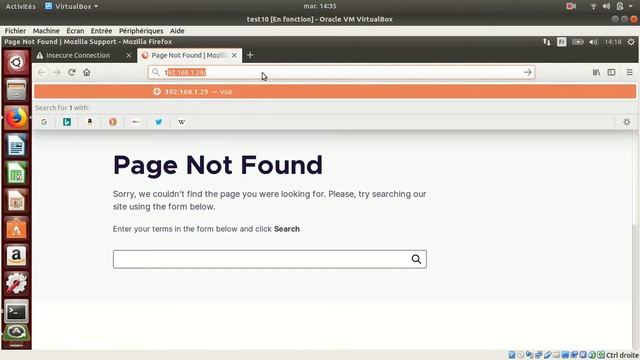Open guest volume indicator in Unity panel
This screenshot has height=360, width=640.
point(593,42)
